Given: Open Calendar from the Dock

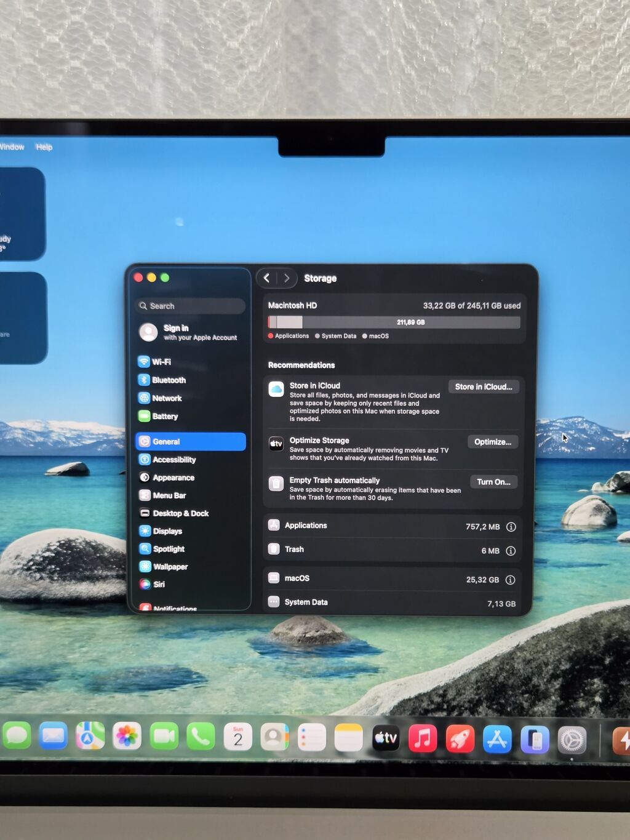Looking at the screenshot, I should [x=238, y=737].
